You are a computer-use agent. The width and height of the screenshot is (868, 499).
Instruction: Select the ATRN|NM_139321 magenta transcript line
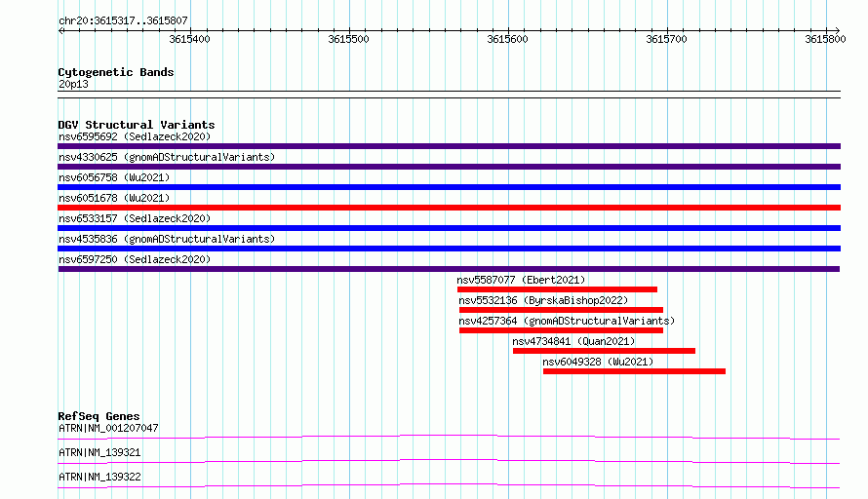[x=449, y=461]
